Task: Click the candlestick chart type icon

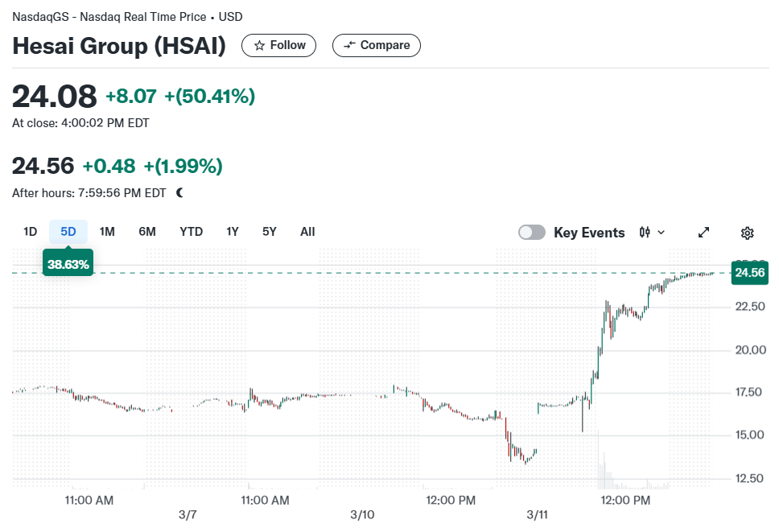Action: (x=645, y=232)
